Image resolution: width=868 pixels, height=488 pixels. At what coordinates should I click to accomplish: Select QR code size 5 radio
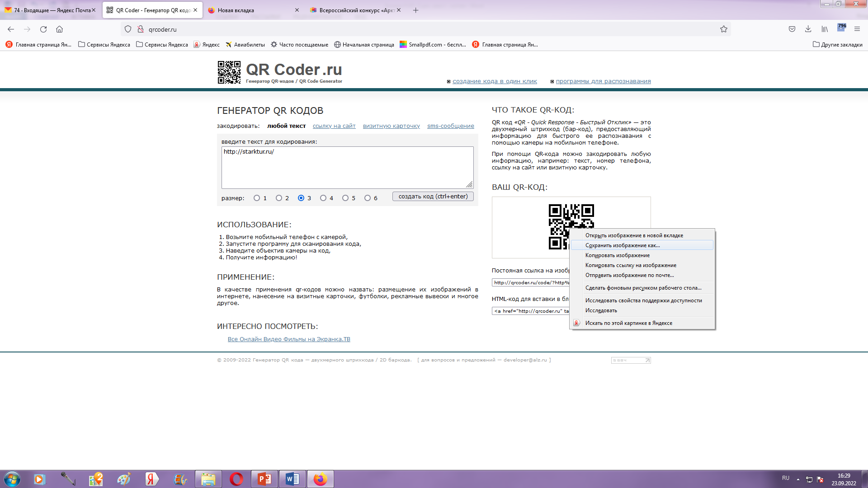point(345,198)
